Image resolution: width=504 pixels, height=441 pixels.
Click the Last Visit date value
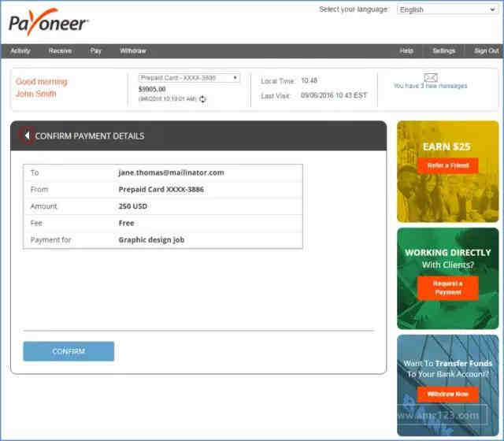pos(334,95)
